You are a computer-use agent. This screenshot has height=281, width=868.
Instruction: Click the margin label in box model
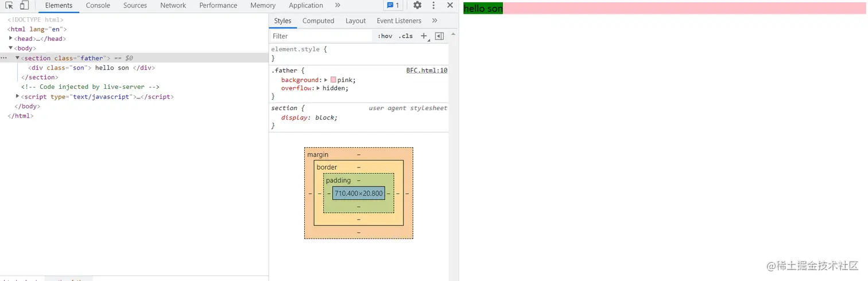[318, 154]
